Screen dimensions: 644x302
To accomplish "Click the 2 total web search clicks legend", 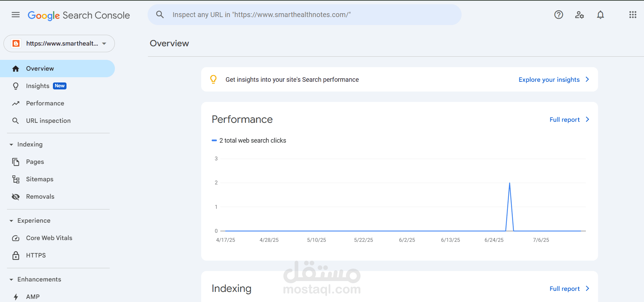I will click(249, 141).
